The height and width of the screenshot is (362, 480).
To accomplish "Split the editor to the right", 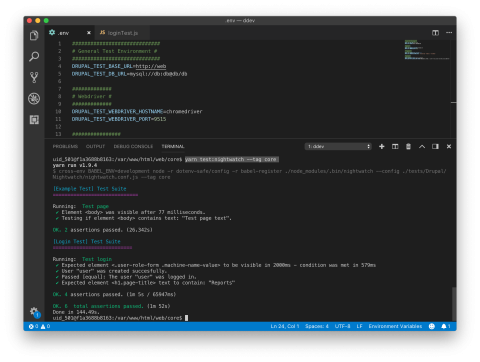I will click(435, 33).
